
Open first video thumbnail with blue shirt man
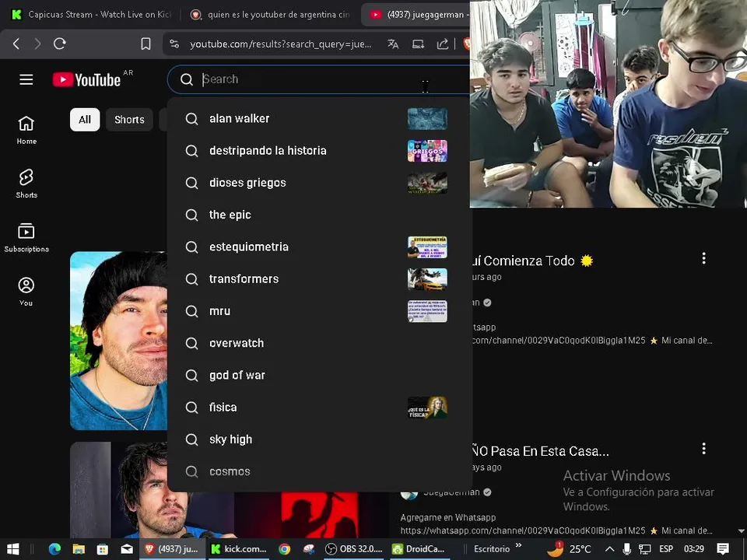tap(118, 341)
